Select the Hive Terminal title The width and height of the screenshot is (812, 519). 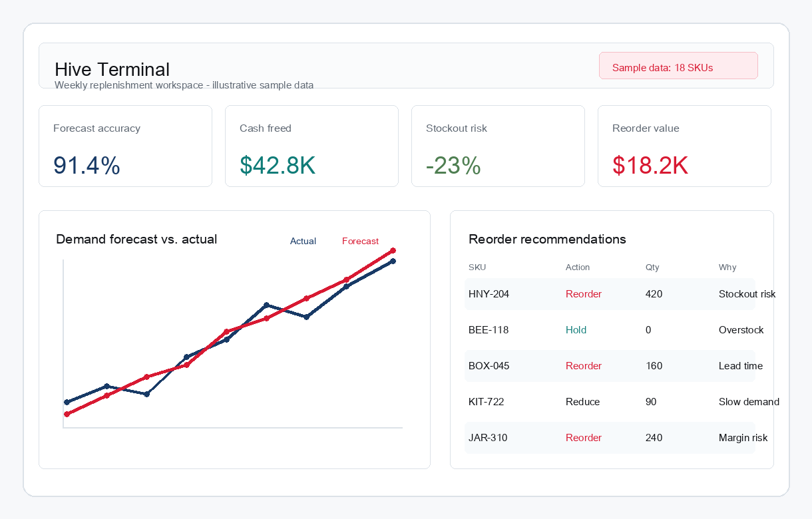coord(112,69)
